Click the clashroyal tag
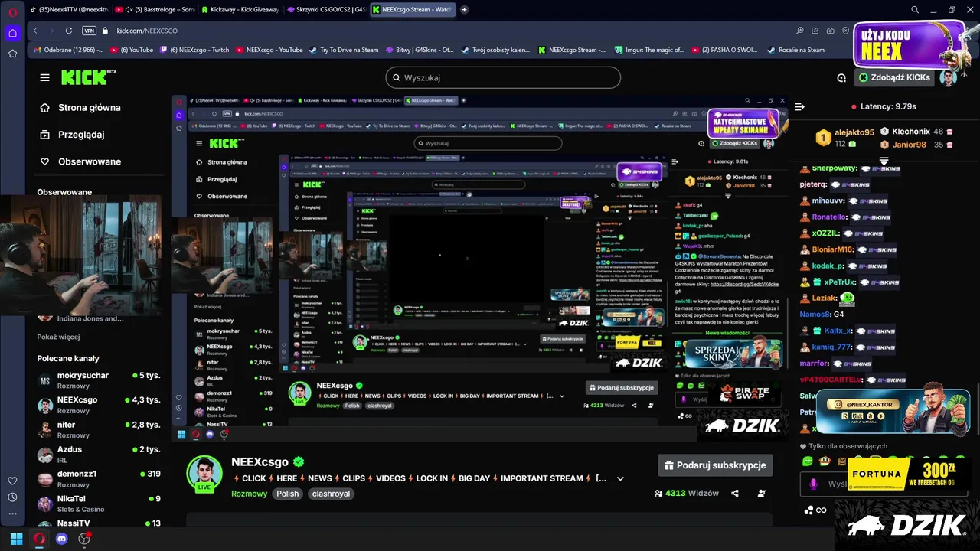Screen dimensions: 980x551 [331, 494]
